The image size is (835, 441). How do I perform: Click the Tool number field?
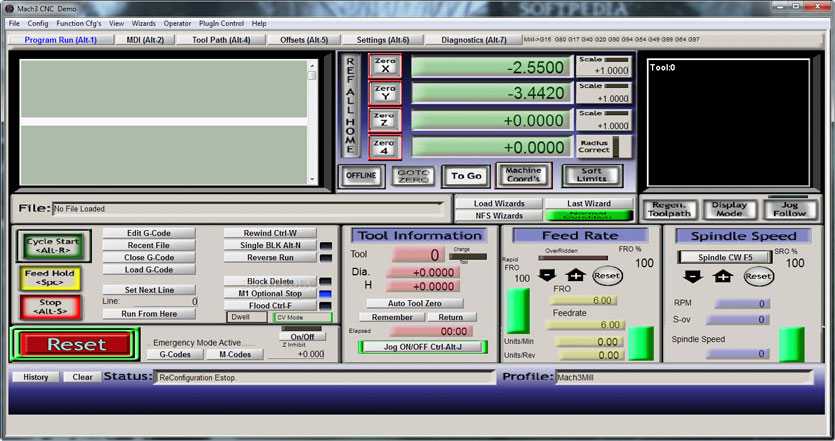click(417, 255)
